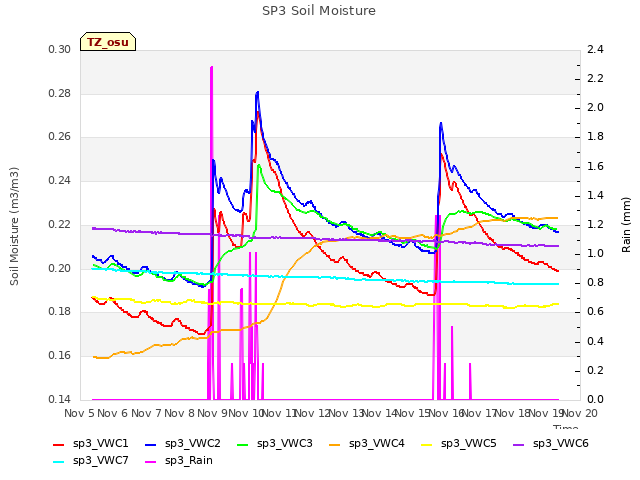Click the Nov 5 date tick label
This screenshot has width=640, height=480.
pos(80,413)
